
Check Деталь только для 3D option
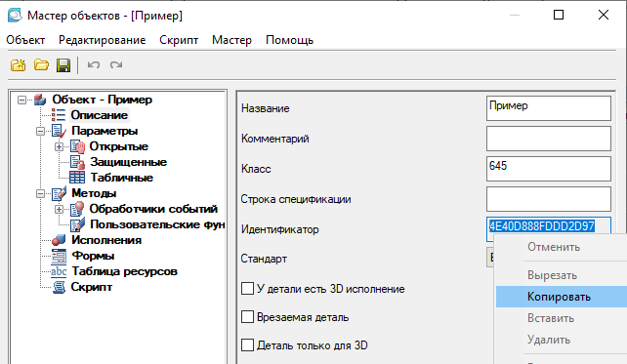pyautogui.click(x=247, y=344)
